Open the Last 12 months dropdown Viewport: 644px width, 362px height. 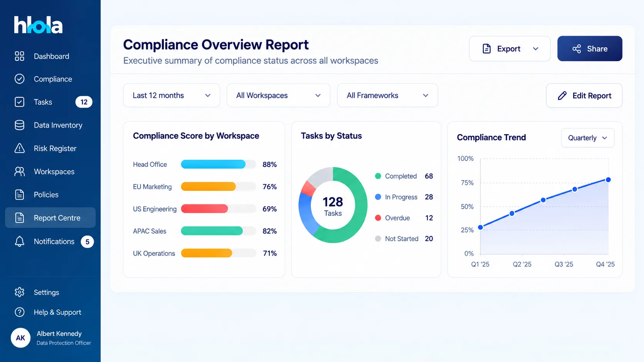tap(171, 95)
